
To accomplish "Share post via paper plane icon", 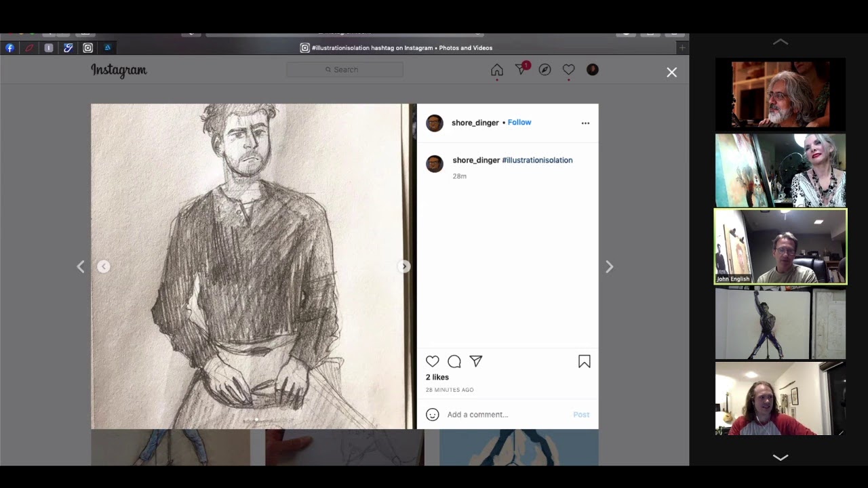I will point(476,361).
